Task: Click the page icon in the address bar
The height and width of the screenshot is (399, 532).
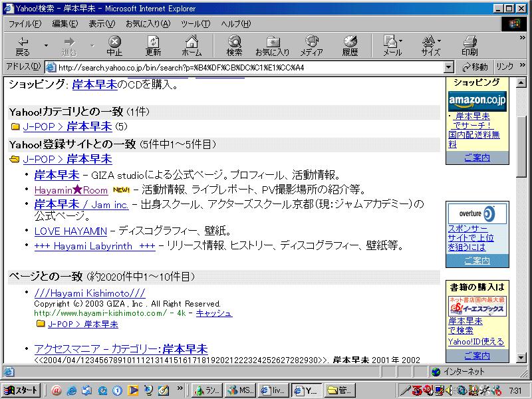Action: [51, 67]
